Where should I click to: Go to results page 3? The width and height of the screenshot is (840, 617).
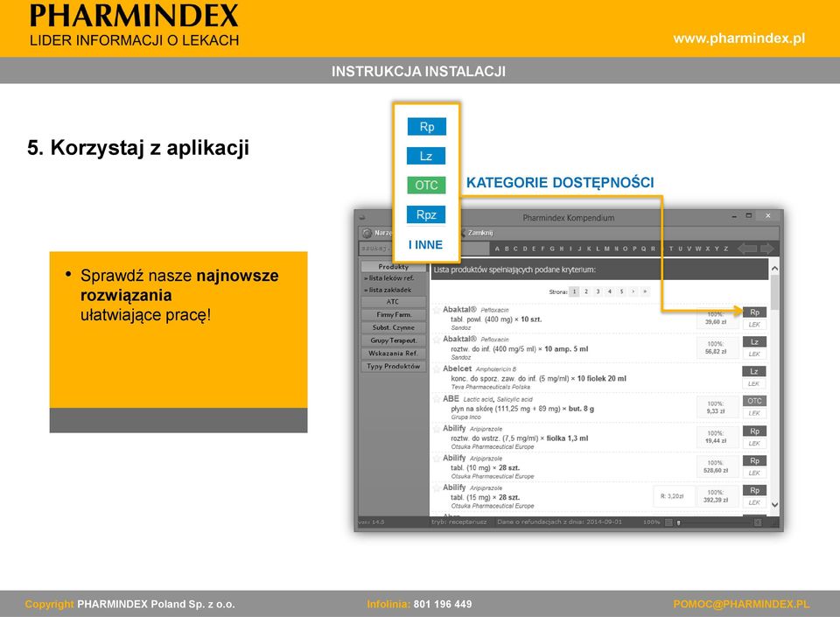point(598,291)
